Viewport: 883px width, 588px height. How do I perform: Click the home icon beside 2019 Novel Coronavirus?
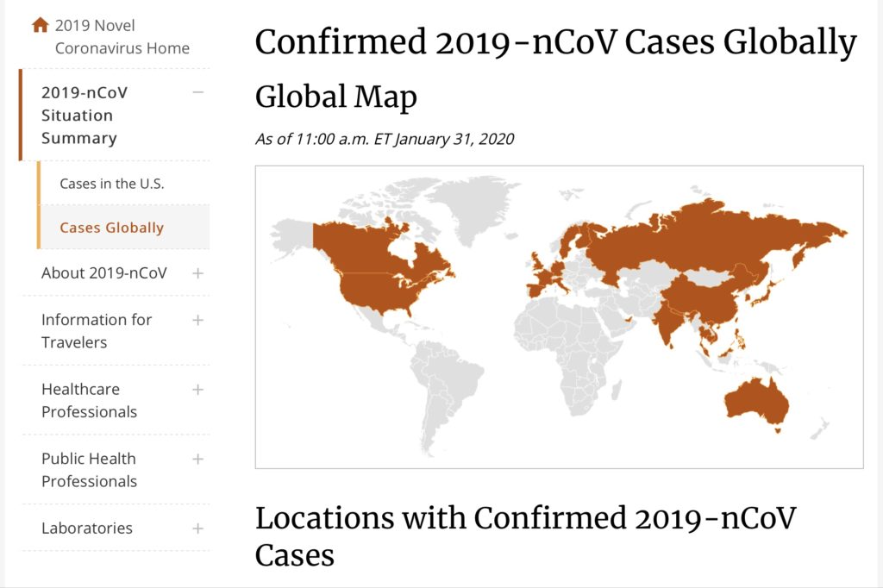tap(41, 25)
